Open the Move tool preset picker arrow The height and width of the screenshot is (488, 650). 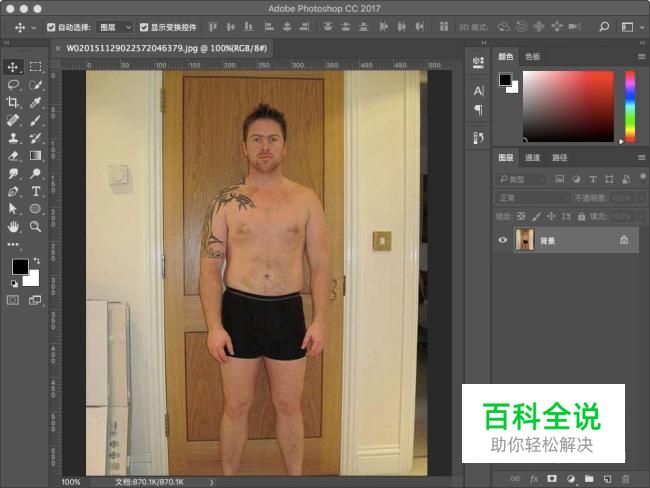click(x=34, y=28)
